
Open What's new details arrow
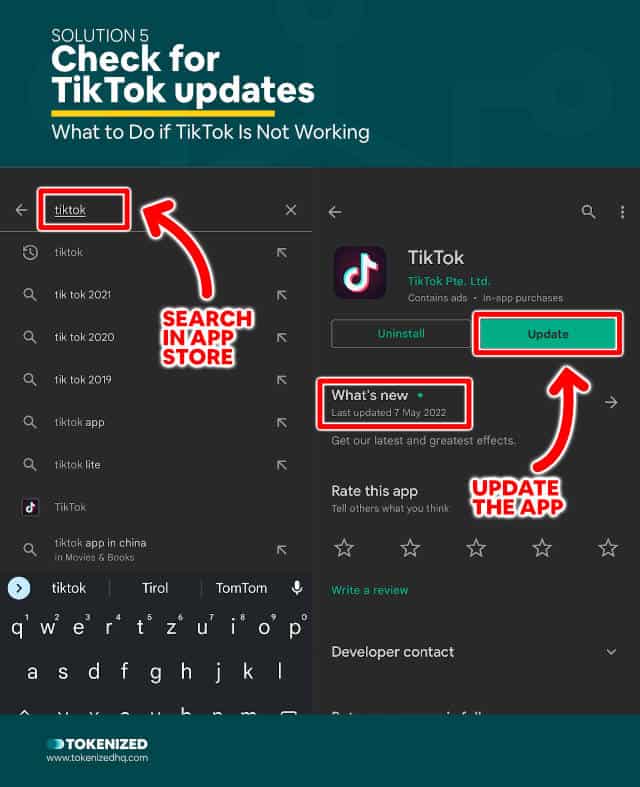tap(611, 402)
